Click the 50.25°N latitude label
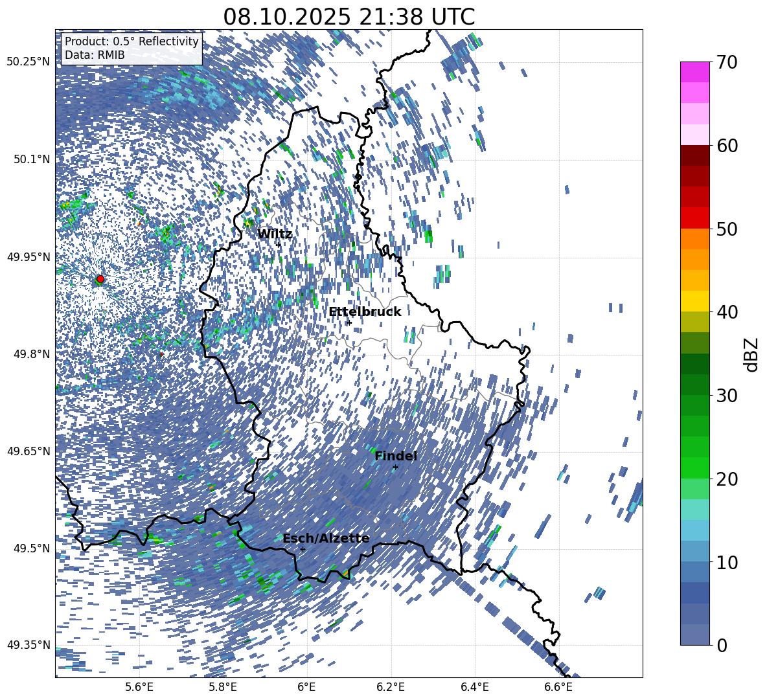 pos(29,62)
